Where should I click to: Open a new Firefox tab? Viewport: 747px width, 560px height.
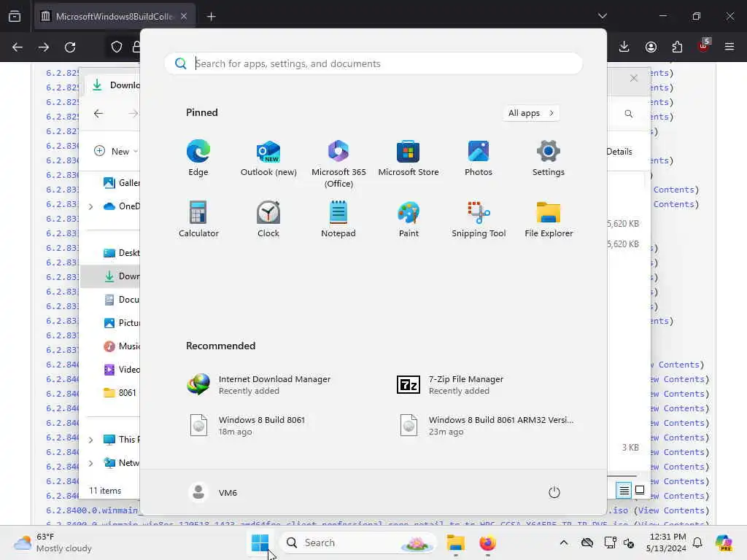coord(212,17)
